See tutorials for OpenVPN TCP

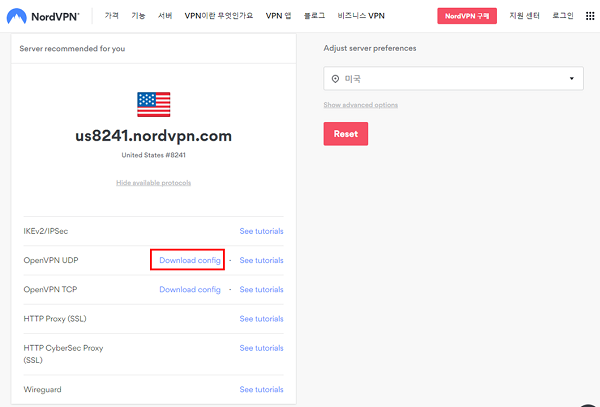[x=261, y=290]
